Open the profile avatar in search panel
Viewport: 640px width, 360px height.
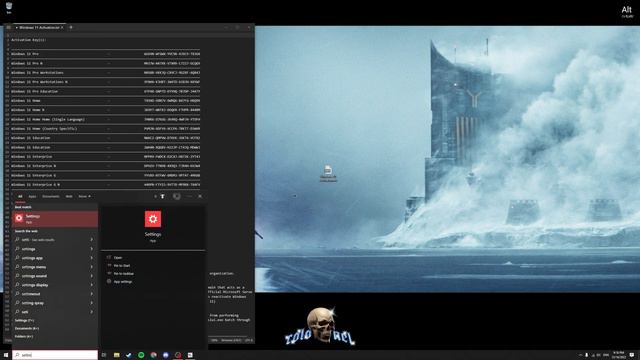click(176, 196)
